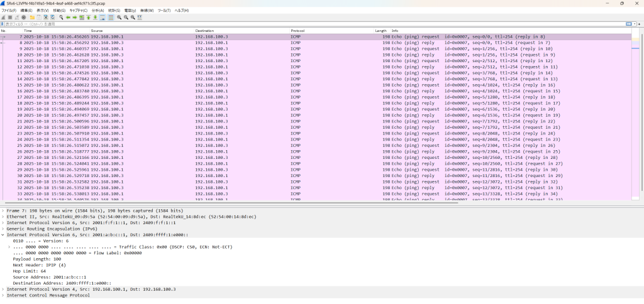Click the capture options gear icon
Viewport: 644px width, 304px height.
[23, 18]
